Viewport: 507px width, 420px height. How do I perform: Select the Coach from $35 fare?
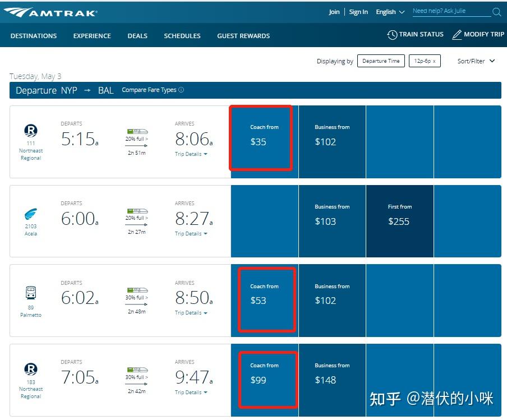click(x=265, y=142)
